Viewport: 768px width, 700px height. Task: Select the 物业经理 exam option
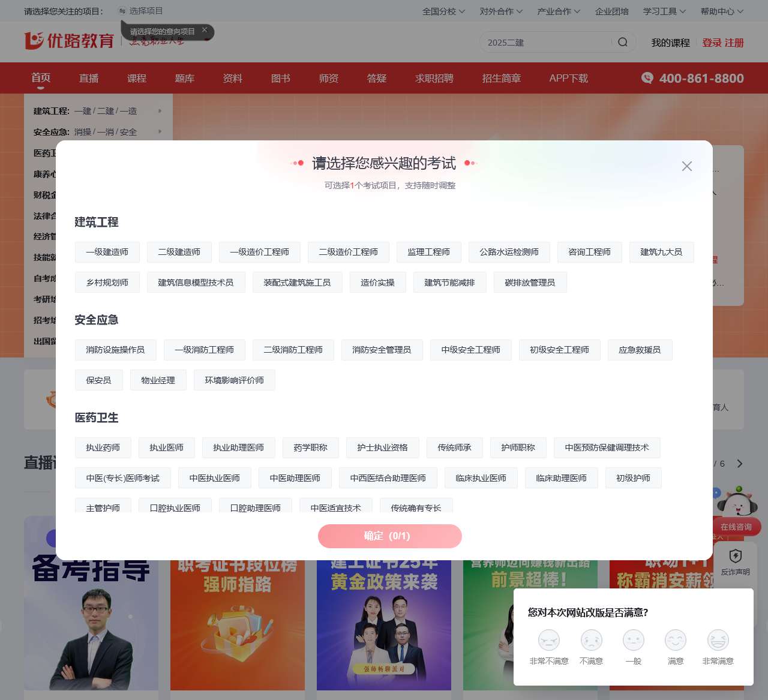(x=158, y=380)
